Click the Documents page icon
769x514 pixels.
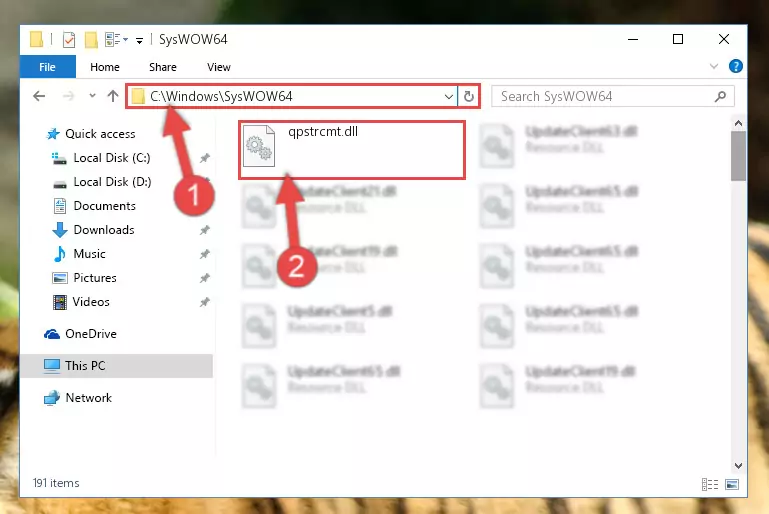[x=60, y=206]
